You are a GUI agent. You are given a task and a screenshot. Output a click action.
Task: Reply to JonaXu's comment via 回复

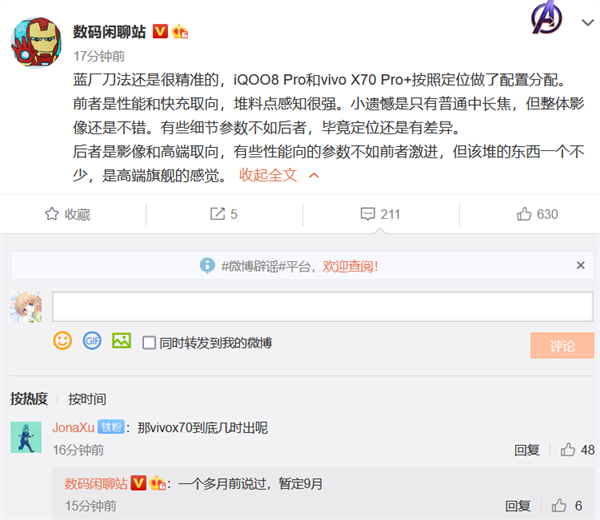pyautogui.click(x=527, y=450)
